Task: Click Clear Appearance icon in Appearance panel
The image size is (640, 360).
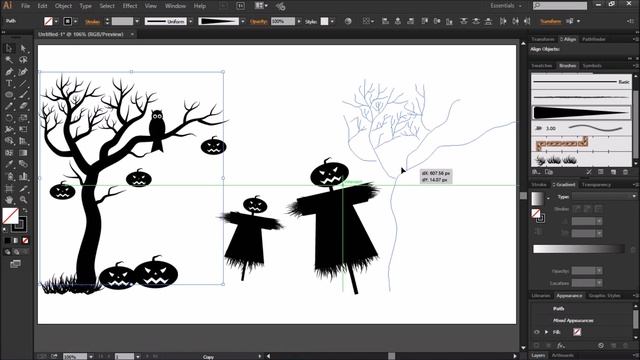Action: pos(601,345)
